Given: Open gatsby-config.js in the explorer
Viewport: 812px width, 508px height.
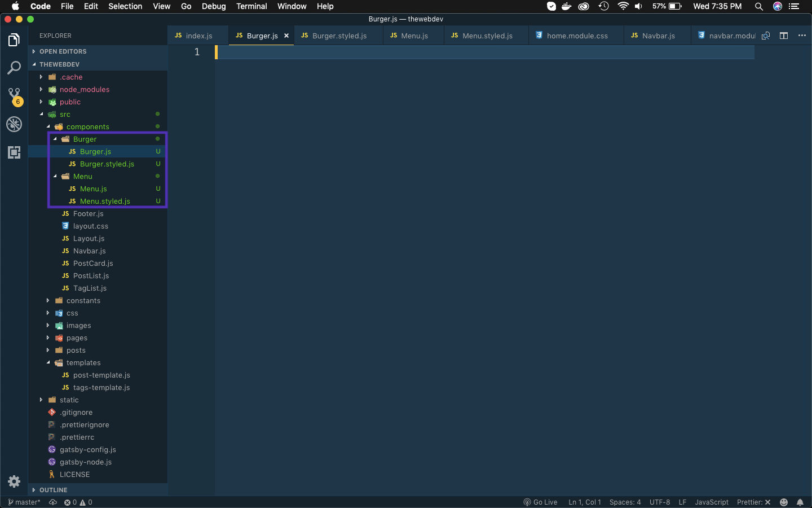Looking at the screenshot, I should [98, 449].
